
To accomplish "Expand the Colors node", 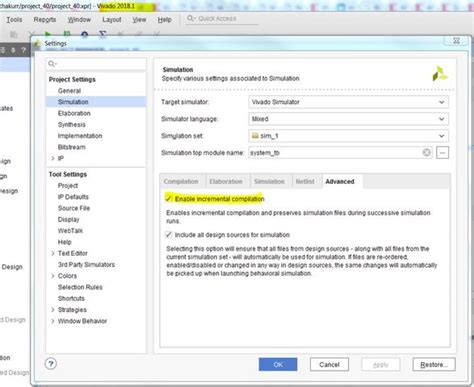I will coord(53,276).
